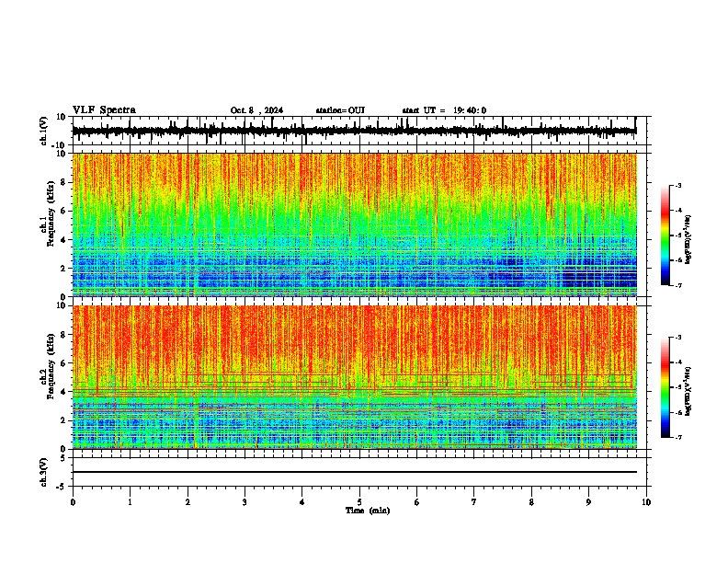Click inside the ch.2 frequency spectrogram
This screenshot has height=563, width=728.
click(355, 377)
